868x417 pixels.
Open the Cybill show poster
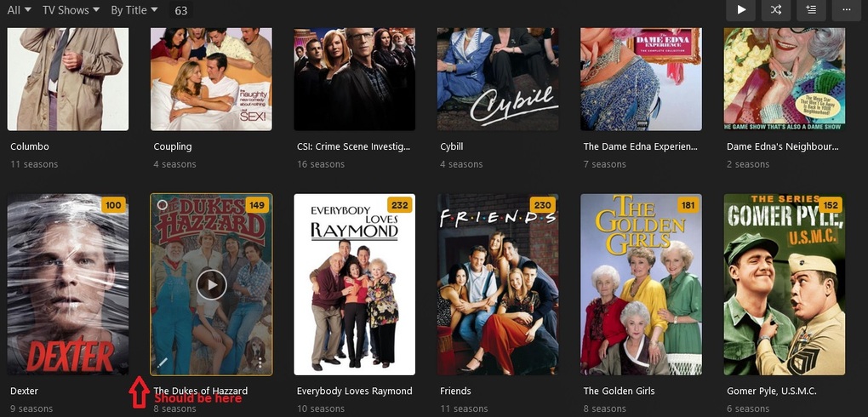pos(498,79)
